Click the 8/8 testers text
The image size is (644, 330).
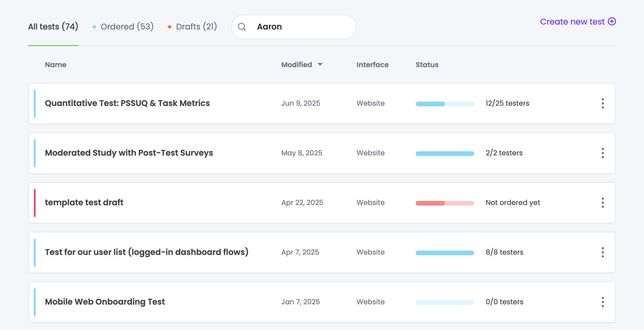click(x=504, y=252)
